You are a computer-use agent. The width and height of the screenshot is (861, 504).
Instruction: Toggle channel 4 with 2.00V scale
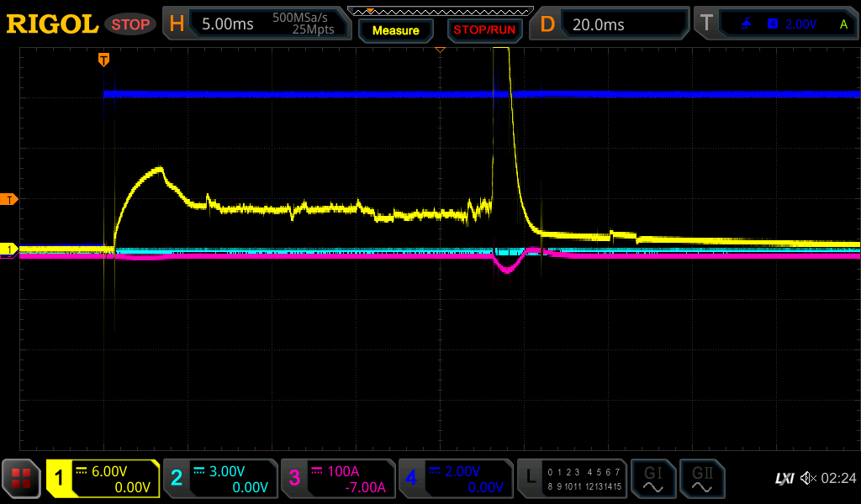click(x=455, y=479)
